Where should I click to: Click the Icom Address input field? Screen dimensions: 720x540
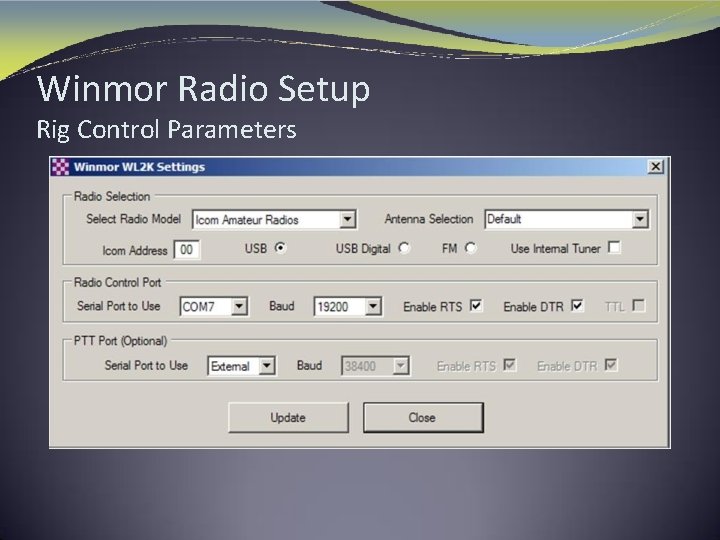186,250
